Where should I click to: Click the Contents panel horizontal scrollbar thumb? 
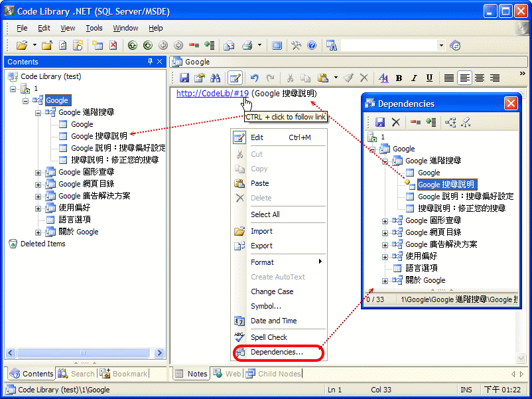point(82,353)
